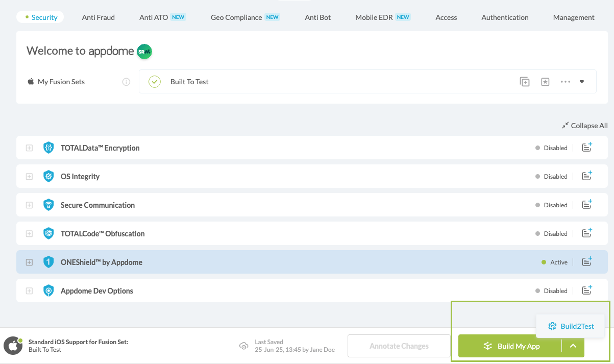Duplicate the Built To Test fusion set

click(x=525, y=81)
